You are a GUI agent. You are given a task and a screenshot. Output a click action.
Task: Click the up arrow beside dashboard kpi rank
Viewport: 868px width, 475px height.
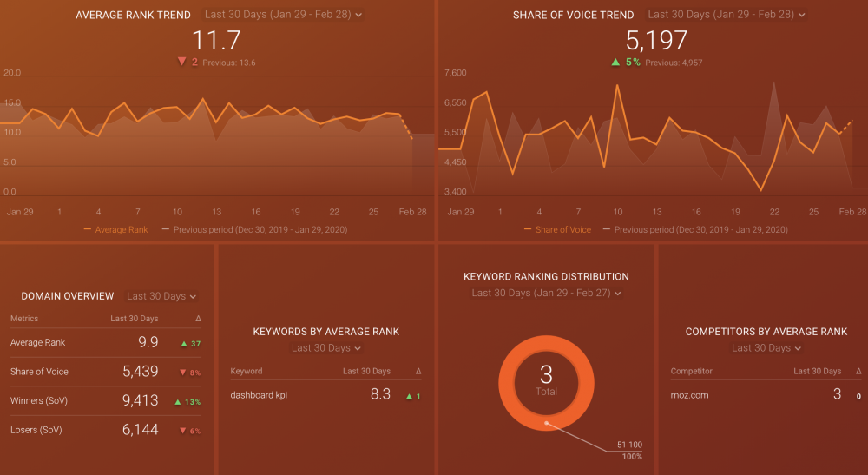tap(410, 396)
